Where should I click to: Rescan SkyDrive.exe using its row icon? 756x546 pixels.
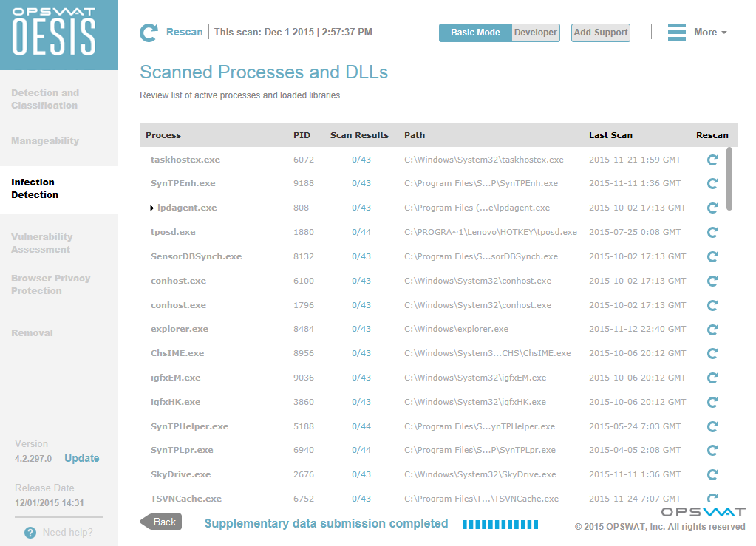pyautogui.click(x=712, y=474)
